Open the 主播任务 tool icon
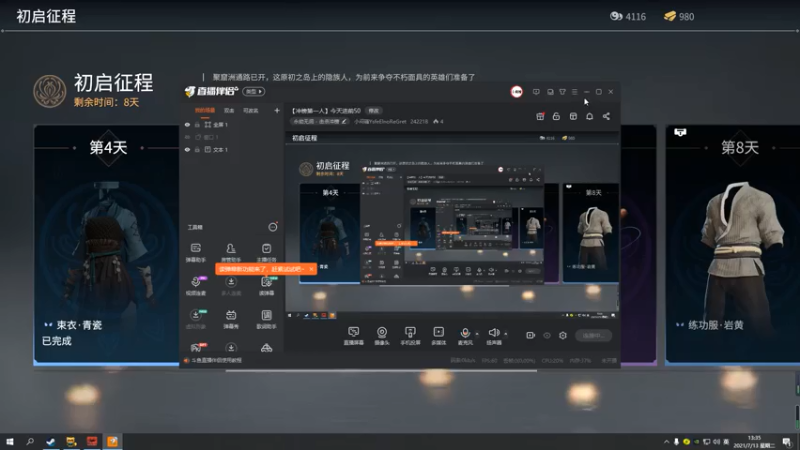This screenshot has height=450, width=800. point(266,252)
